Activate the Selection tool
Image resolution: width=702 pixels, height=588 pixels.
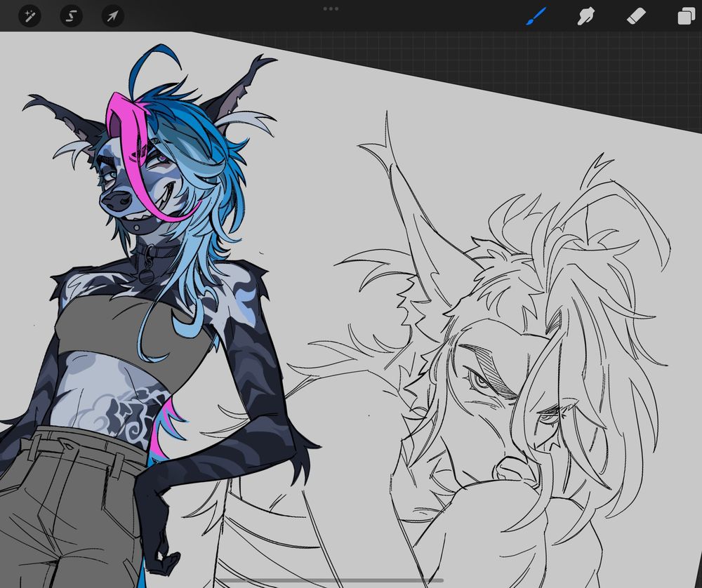click(71, 17)
